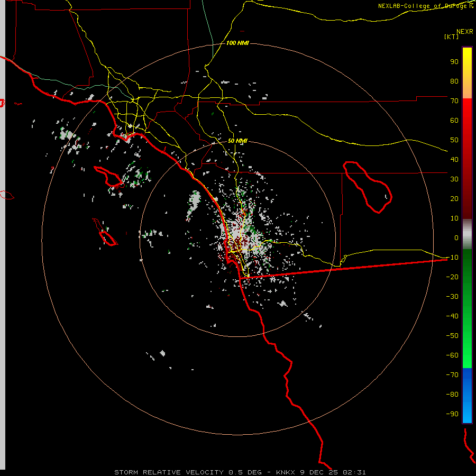Click the -50 scale value
Screen dimensions: 476x476
click(452, 335)
